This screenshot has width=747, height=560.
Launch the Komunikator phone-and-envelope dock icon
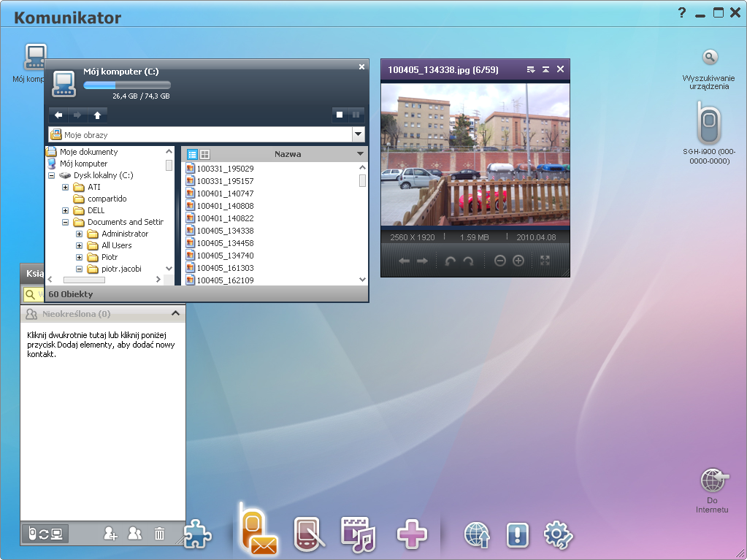(x=257, y=529)
